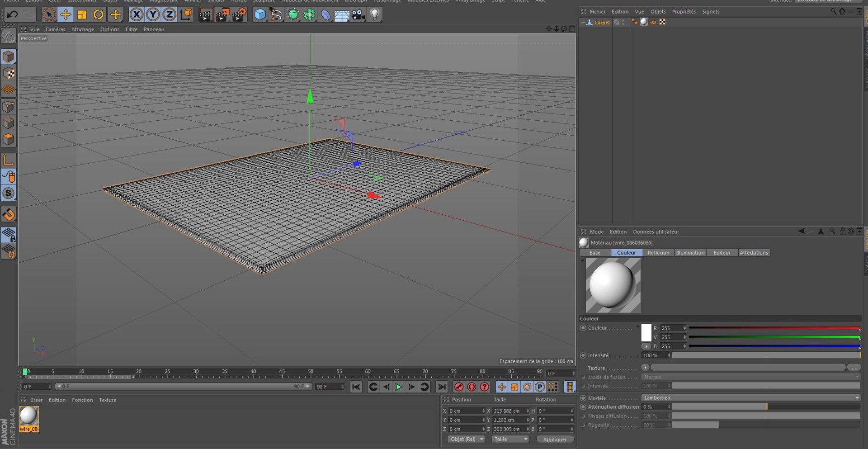Toggle the Y axis lock
868x449 pixels.
153,14
